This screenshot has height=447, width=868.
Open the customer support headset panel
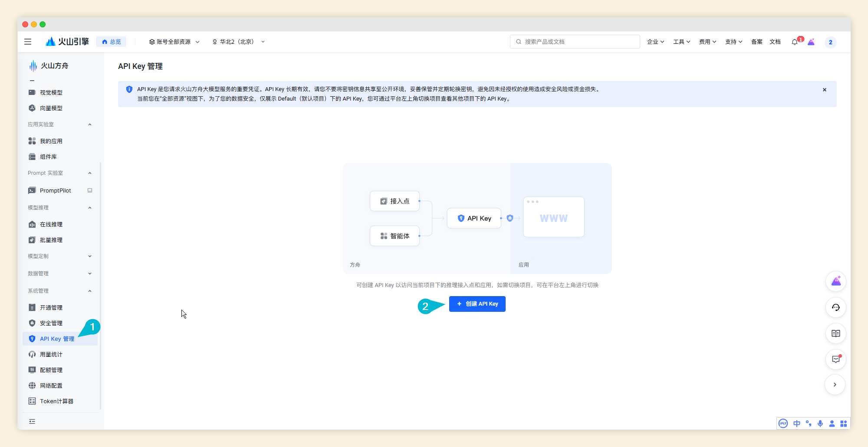point(835,307)
